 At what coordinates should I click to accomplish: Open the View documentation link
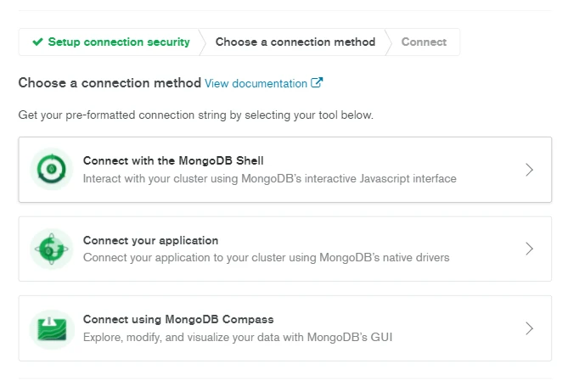[x=256, y=84]
